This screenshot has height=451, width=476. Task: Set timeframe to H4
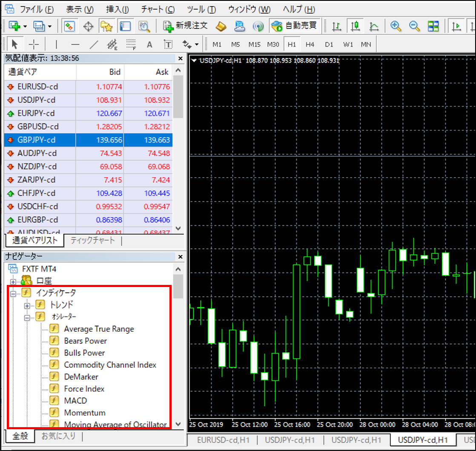click(310, 45)
